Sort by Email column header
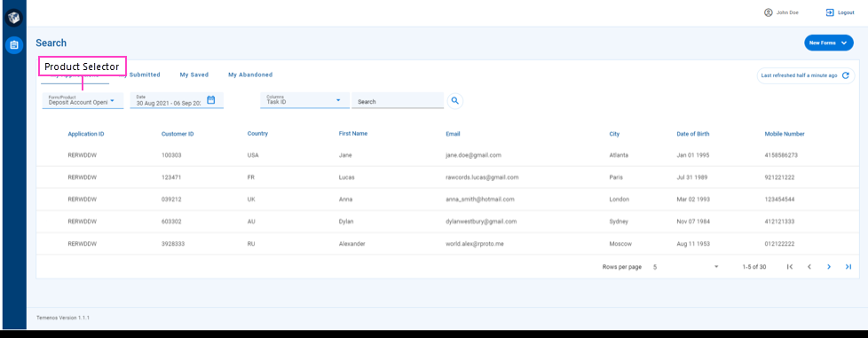 pyautogui.click(x=453, y=134)
